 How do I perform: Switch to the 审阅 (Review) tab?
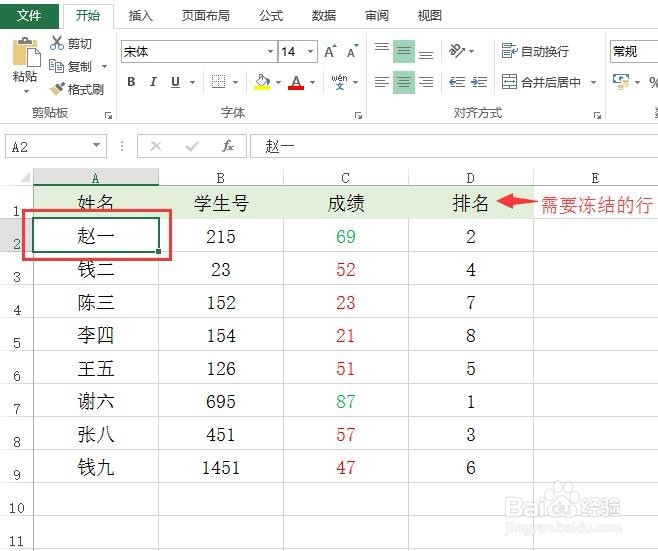tap(377, 16)
